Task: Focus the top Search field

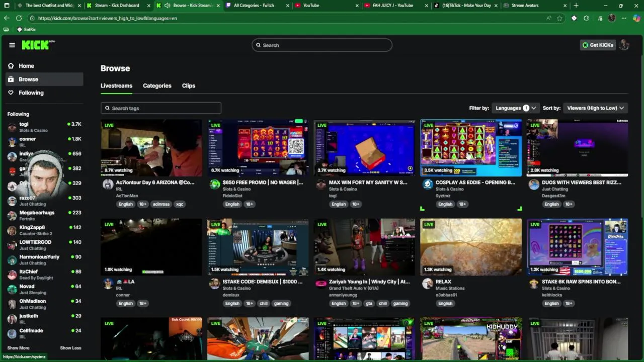Action: (322, 45)
